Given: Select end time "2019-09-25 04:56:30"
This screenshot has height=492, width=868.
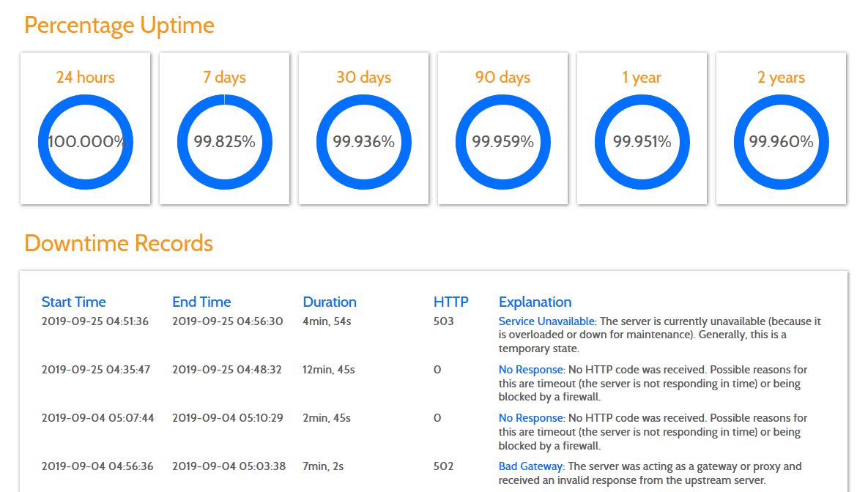Looking at the screenshot, I should tap(228, 321).
